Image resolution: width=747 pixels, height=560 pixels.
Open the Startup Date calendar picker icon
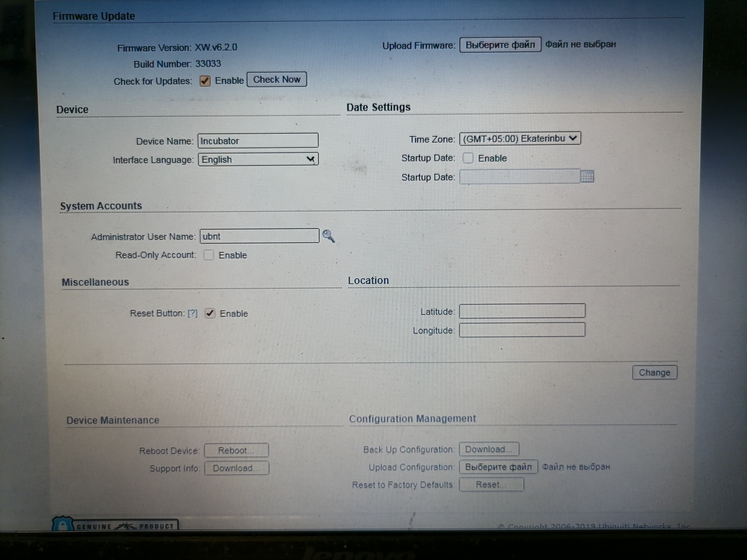point(587,176)
